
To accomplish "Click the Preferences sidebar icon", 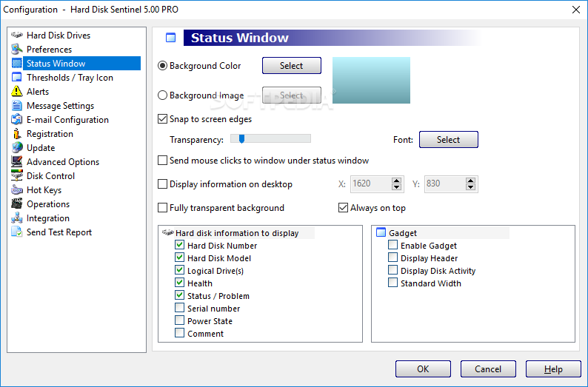I will [16, 49].
